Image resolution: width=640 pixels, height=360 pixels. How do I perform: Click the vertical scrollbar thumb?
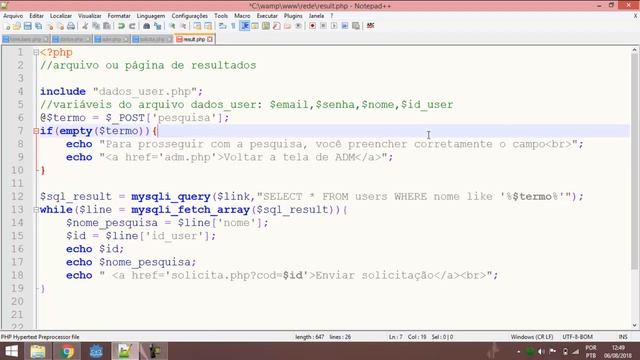634,161
